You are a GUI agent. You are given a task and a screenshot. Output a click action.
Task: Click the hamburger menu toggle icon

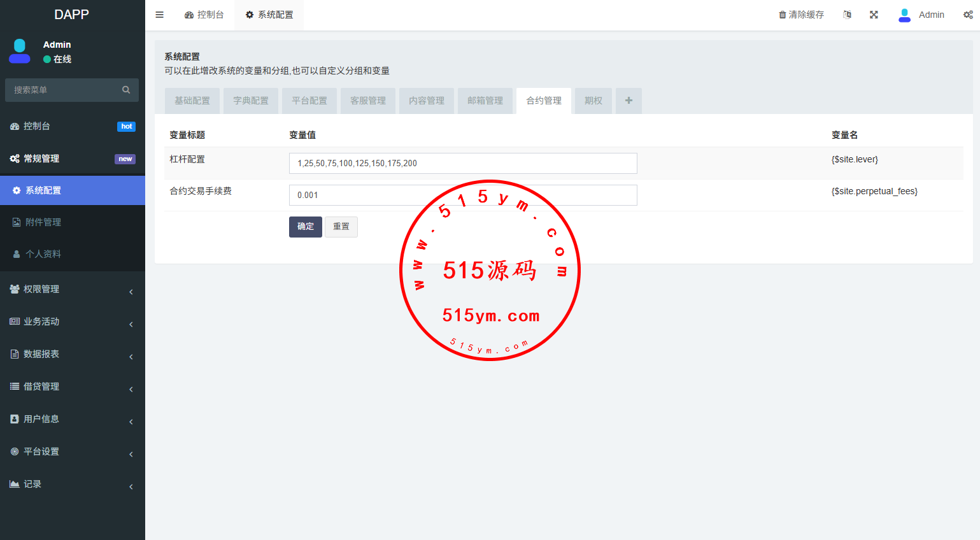tap(160, 15)
